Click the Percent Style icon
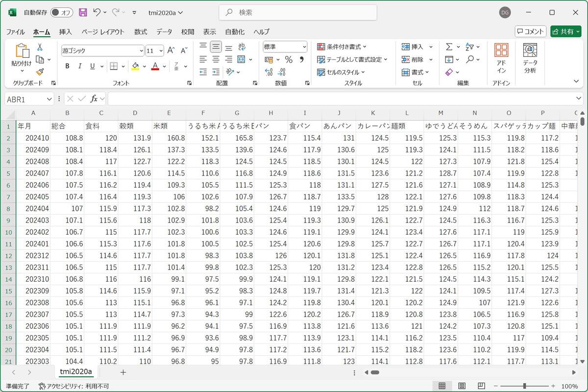588x392 pixels. 289,59
